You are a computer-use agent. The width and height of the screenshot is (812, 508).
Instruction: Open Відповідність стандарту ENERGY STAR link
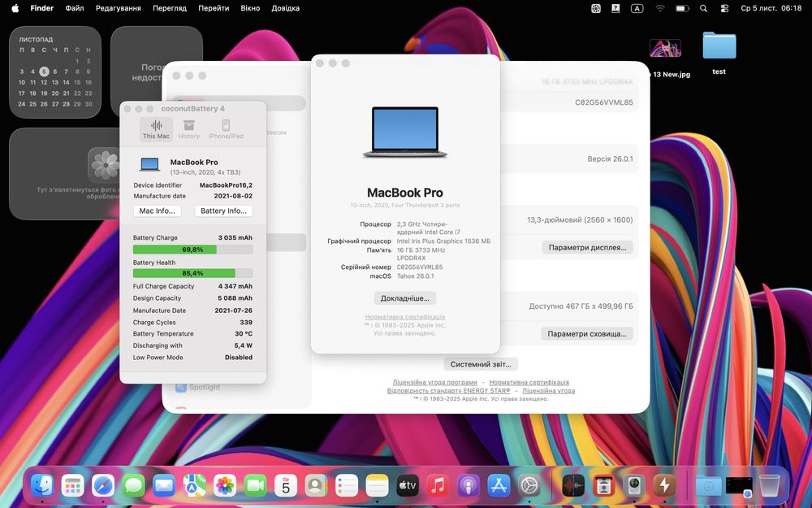[448, 390]
